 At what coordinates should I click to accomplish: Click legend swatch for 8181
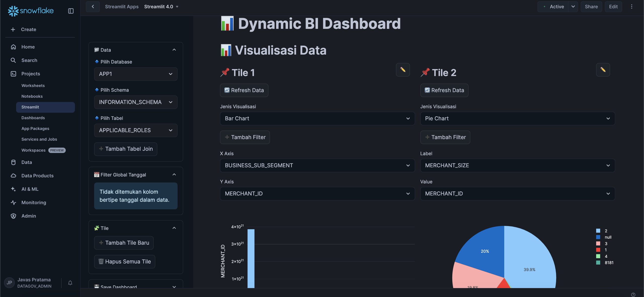(598, 263)
